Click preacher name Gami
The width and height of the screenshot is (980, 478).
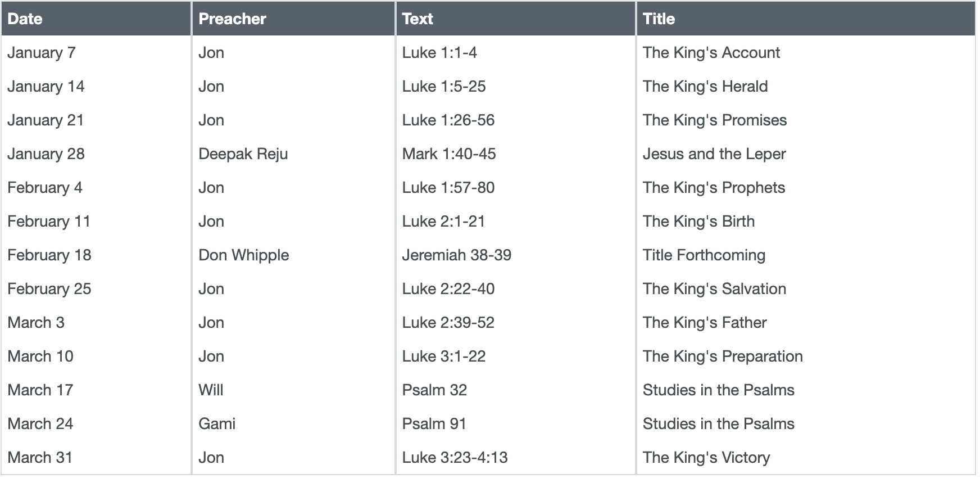217,423
